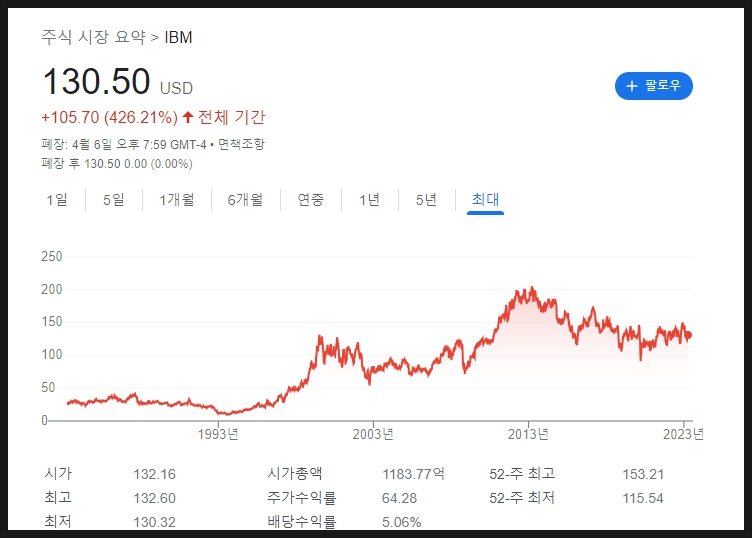The width and height of the screenshot is (752, 538).
Task: Click the plus icon in 팔로우 button
Action: pyautogui.click(x=632, y=86)
